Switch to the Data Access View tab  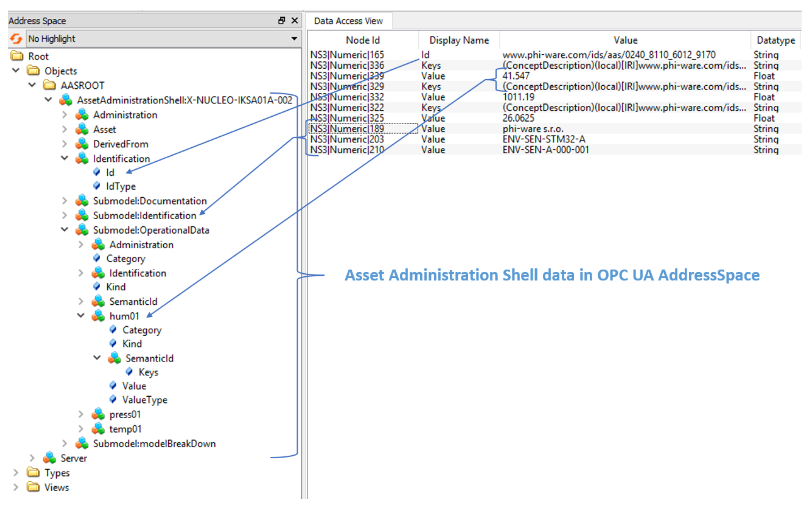tap(348, 21)
